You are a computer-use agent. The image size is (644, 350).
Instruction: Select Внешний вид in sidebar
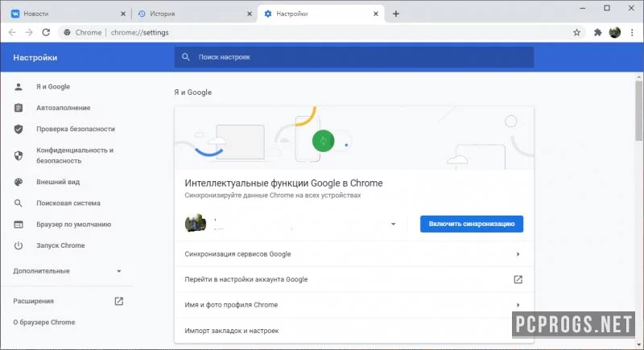coord(58,182)
